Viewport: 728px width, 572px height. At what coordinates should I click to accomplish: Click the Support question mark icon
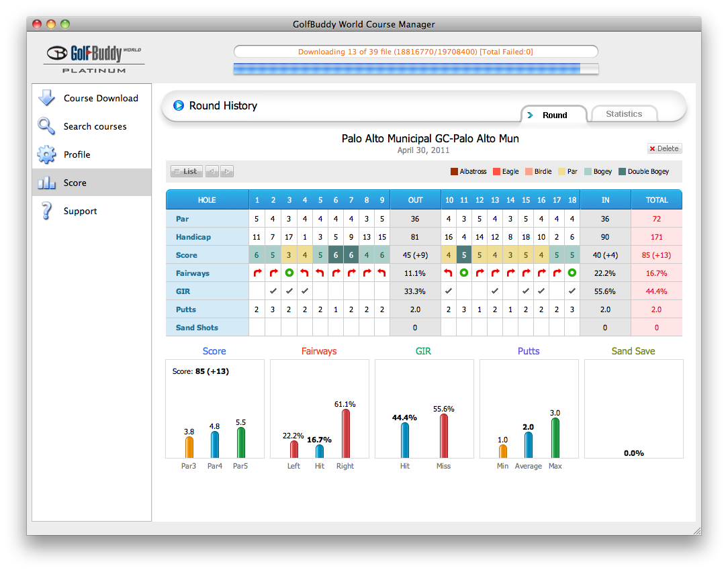(x=46, y=211)
